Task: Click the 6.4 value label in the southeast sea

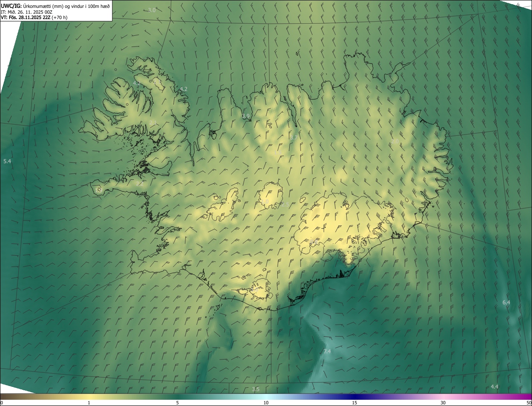Action: 506,303
